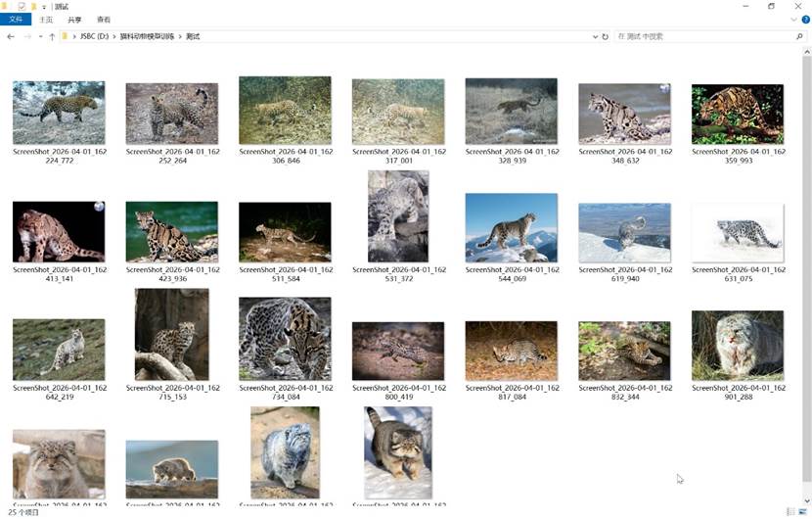Click the search magnifier icon
This screenshot has height=519, width=812.
pos(799,36)
